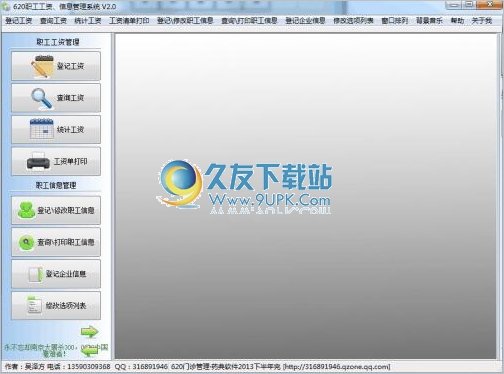
Task: Click the 修改选项列表 sidebar button label
Action: click(x=66, y=305)
